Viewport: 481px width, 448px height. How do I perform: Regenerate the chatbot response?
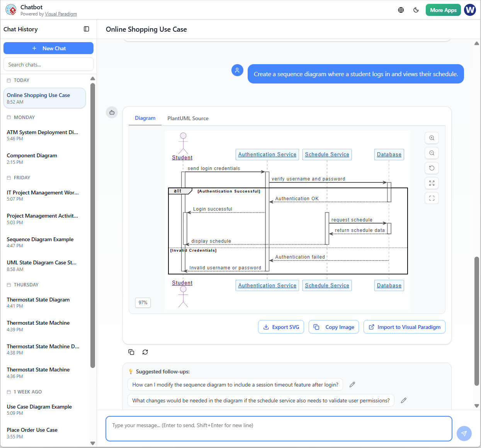point(145,352)
